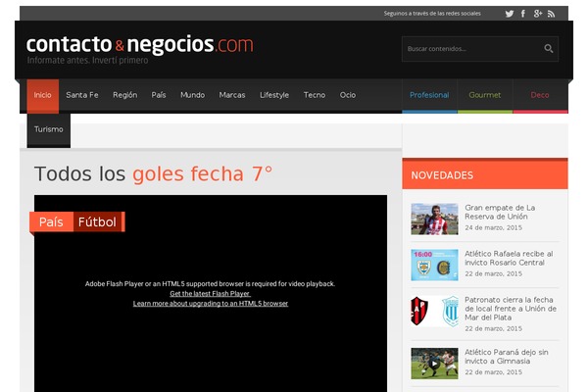Image resolution: width=588 pixels, height=392 pixels.
Task: Open the Mundo section
Action: (x=192, y=95)
